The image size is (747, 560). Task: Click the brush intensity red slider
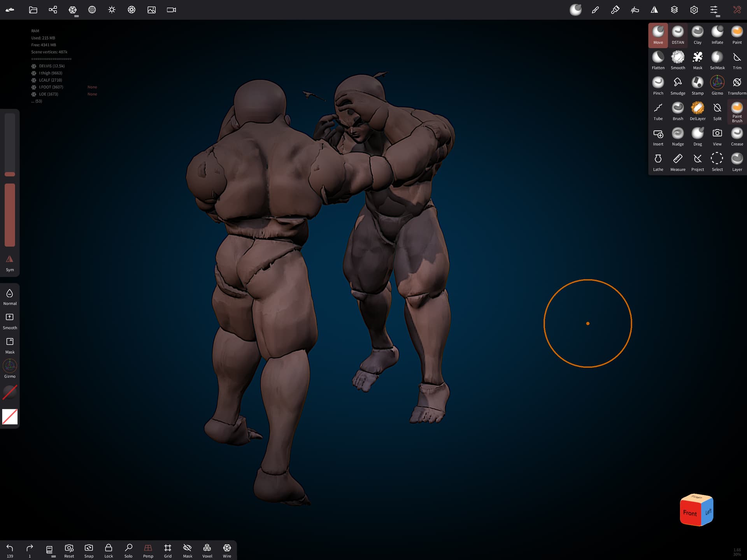pyautogui.click(x=10, y=215)
